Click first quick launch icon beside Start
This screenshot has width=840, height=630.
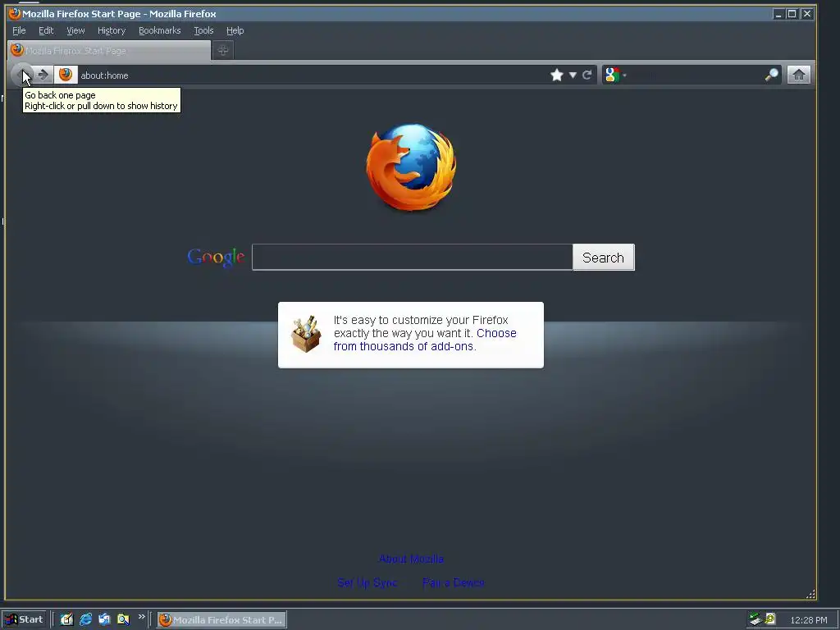[66, 619]
